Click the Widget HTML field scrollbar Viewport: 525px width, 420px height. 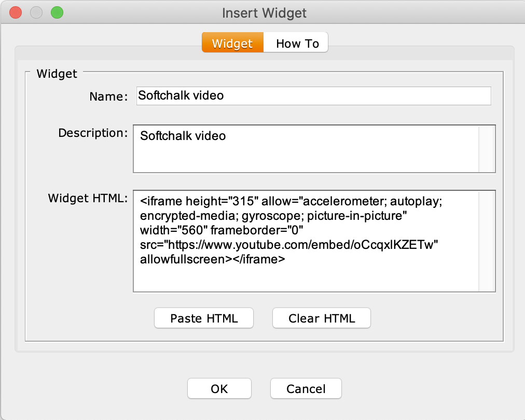[x=487, y=241]
